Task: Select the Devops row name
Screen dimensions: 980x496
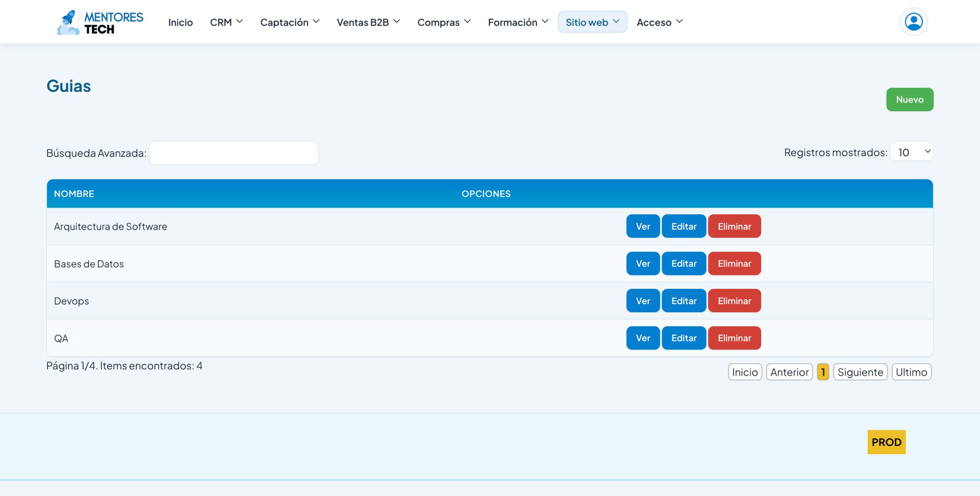Action: point(71,301)
